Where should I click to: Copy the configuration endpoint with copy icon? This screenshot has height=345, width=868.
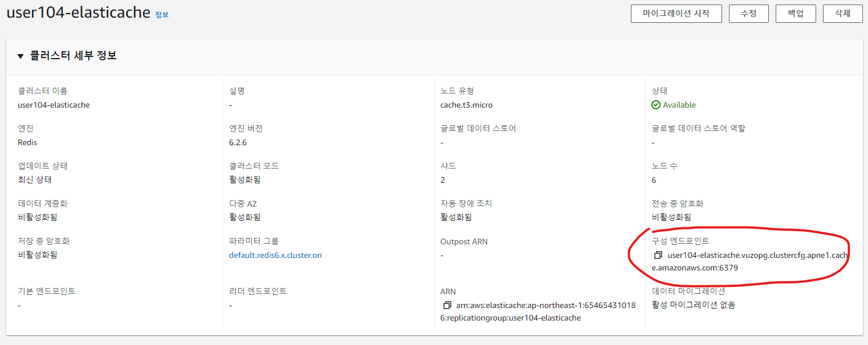click(658, 254)
